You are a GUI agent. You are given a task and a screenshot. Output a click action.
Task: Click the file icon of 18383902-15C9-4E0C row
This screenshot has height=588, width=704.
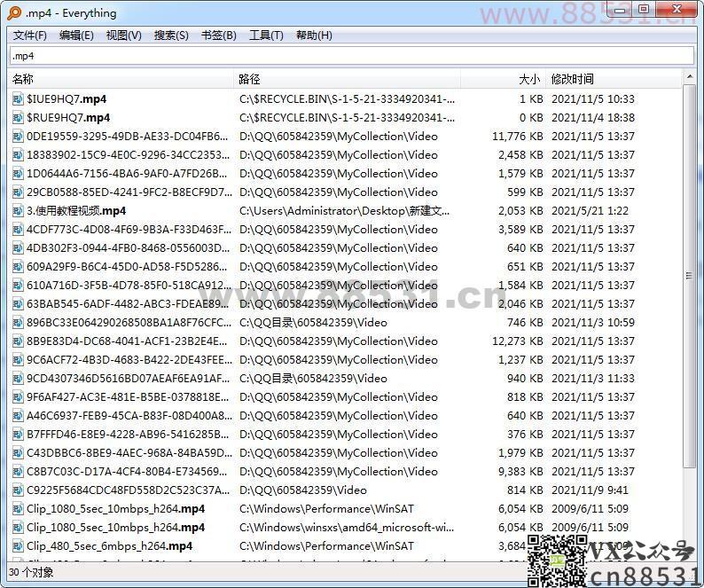(18, 155)
